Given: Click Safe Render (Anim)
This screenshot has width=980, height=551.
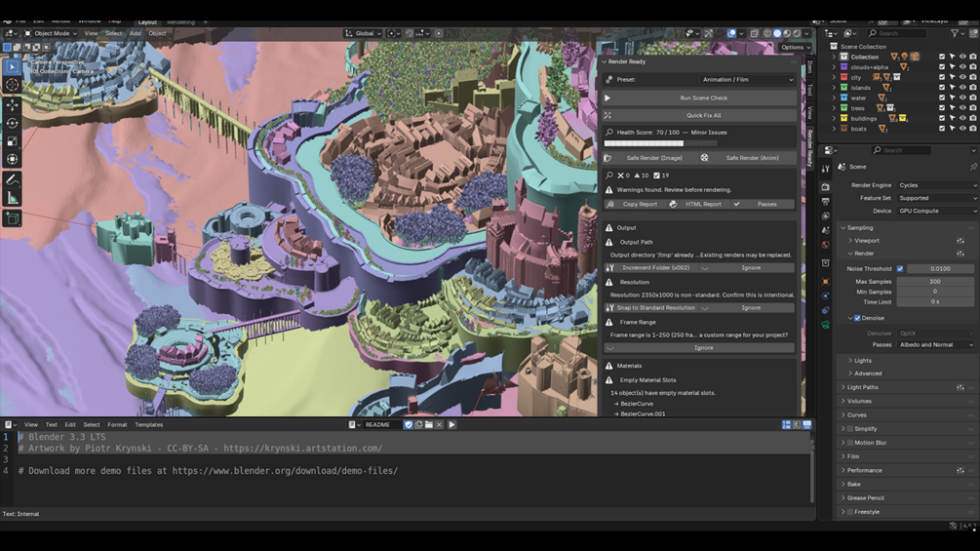Looking at the screenshot, I should click(748, 158).
